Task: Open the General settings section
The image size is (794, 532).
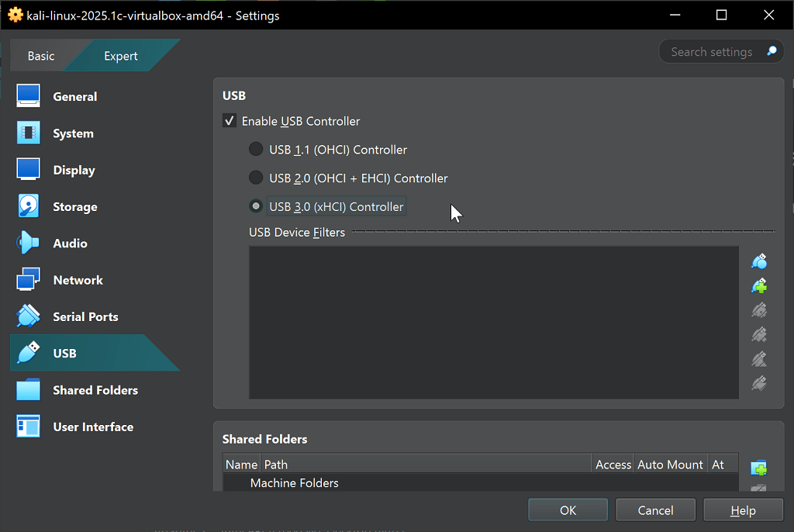Action: pyautogui.click(x=95, y=96)
